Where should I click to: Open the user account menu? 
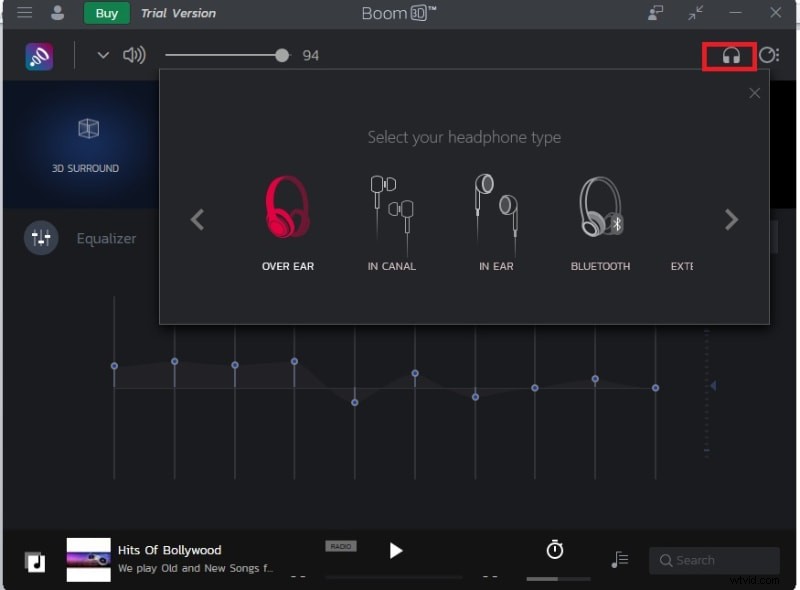57,13
